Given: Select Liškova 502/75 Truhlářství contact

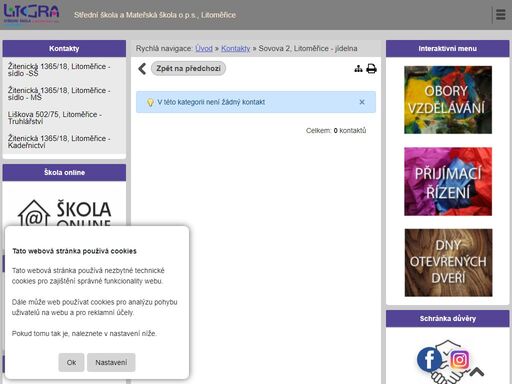Looking at the screenshot, I should coord(64,118).
